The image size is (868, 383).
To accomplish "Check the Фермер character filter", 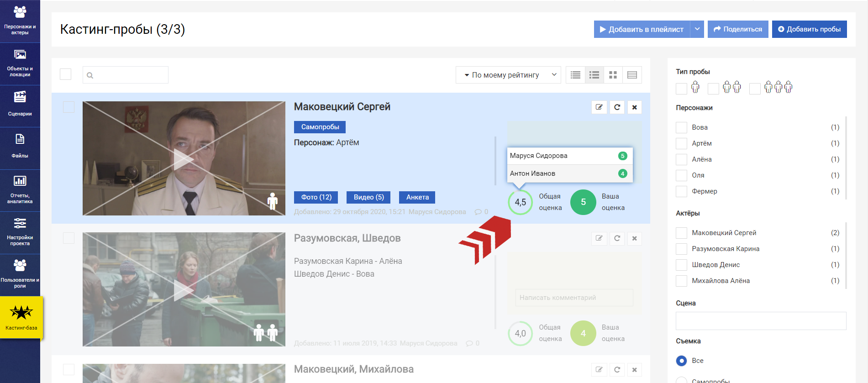I will 681,191.
